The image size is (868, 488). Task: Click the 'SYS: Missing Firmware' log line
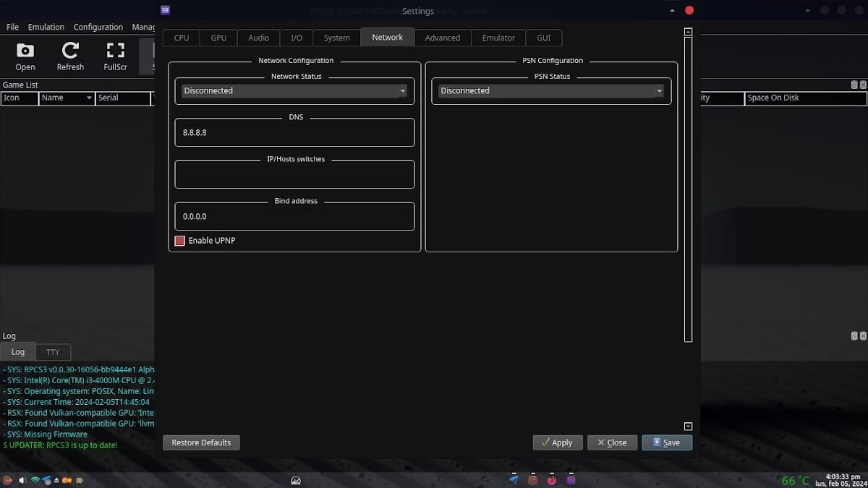pos(46,435)
